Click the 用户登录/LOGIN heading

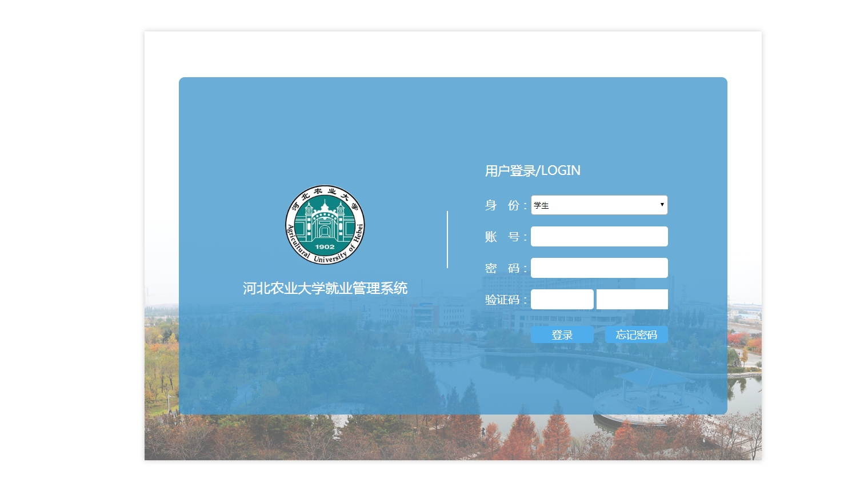(532, 170)
